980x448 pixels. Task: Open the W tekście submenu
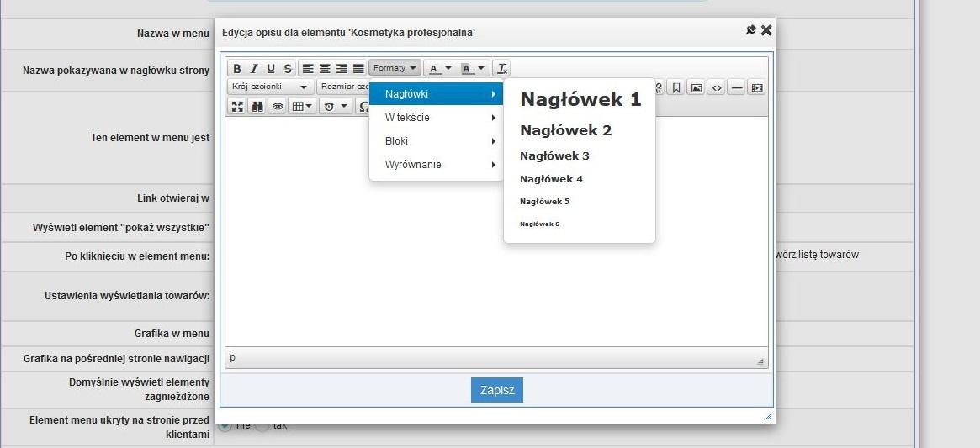coord(437,118)
